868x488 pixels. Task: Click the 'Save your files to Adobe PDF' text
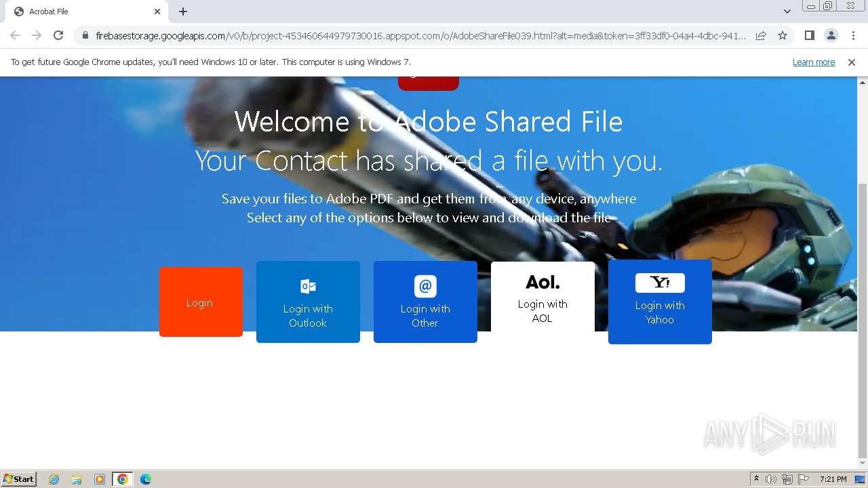pyautogui.click(x=429, y=199)
